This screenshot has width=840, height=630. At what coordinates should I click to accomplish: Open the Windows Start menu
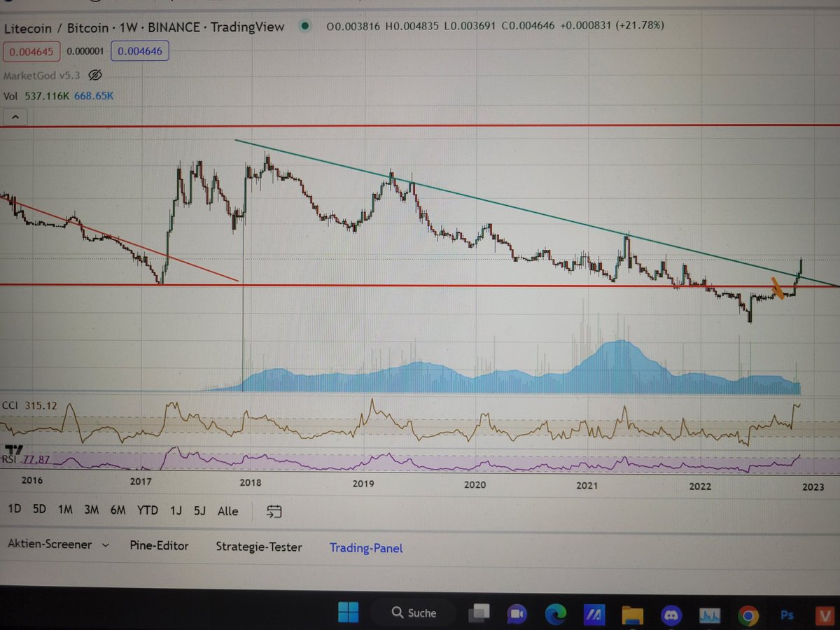pyautogui.click(x=348, y=612)
